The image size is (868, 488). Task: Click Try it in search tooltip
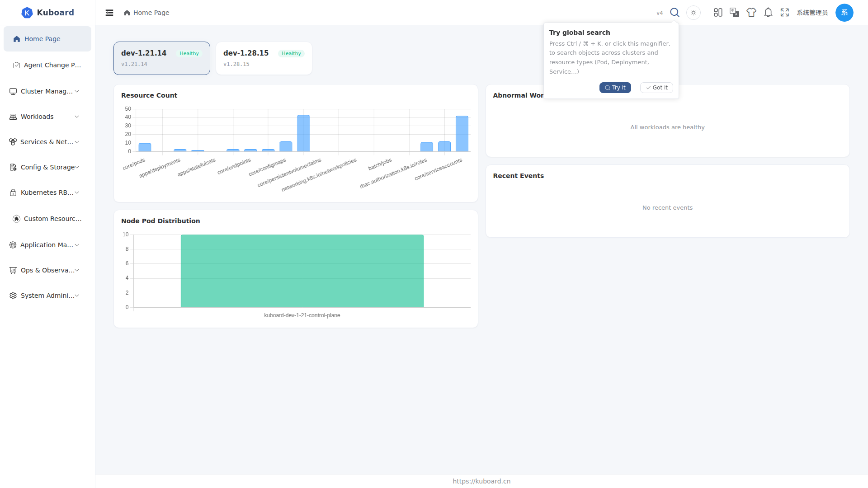pyautogui.click(x=615, y=88)
